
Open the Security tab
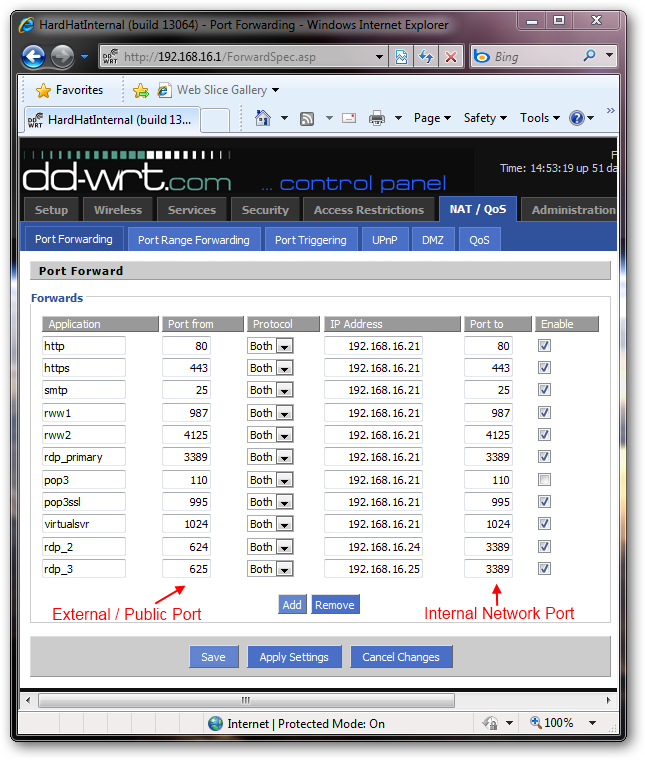coord(265,210)
